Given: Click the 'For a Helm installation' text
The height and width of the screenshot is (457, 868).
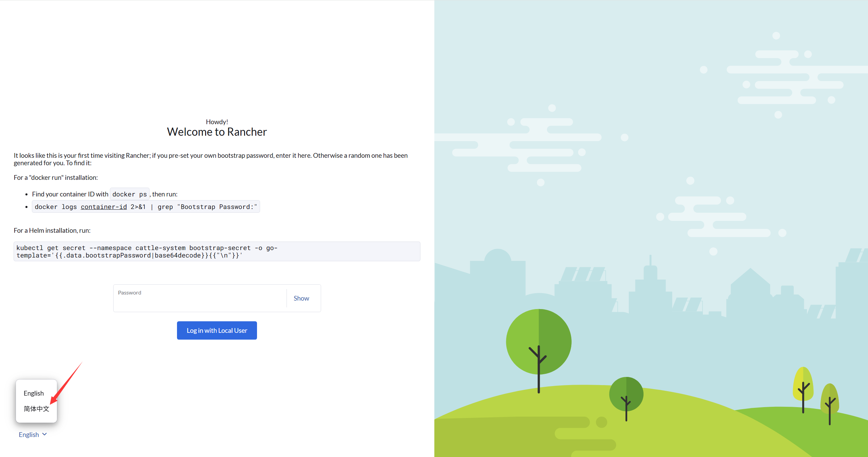Looking at the screenshot, I should point(52,230).
